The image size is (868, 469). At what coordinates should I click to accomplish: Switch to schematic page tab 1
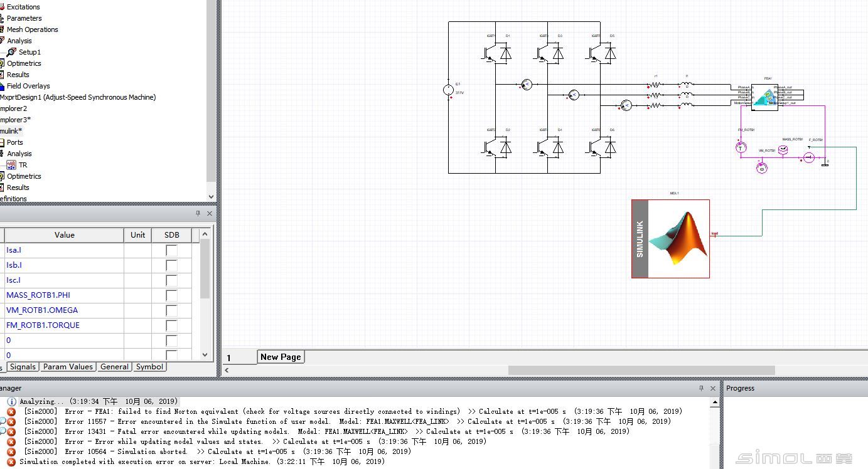coord(239,357)
